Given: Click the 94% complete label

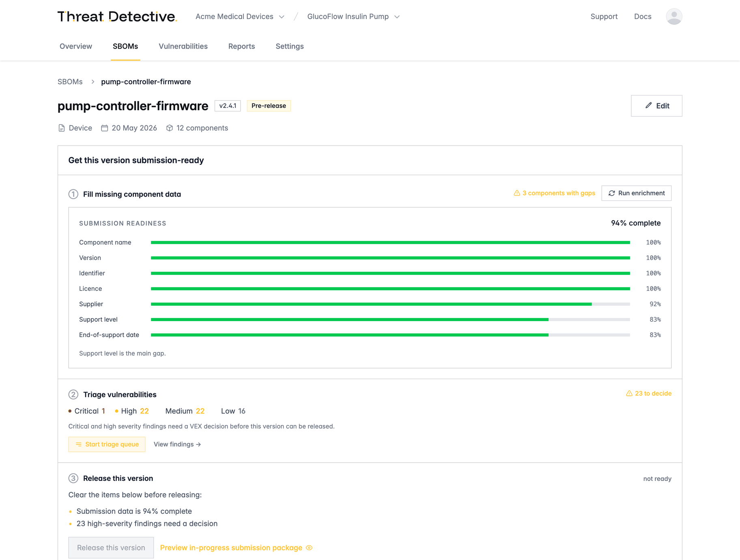Looking at the screenshot, I should [636, 223].
